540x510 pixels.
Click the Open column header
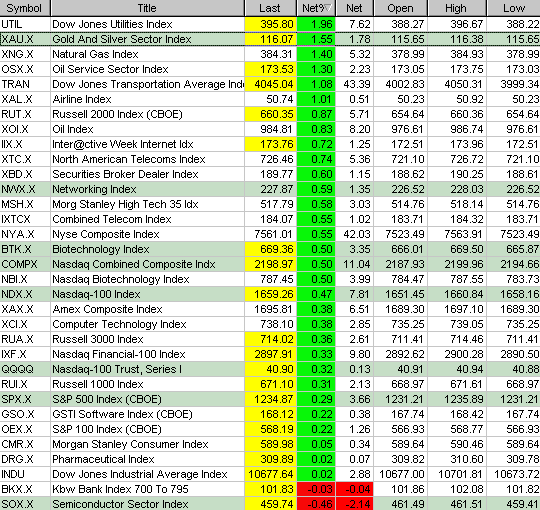coord(401,8)
